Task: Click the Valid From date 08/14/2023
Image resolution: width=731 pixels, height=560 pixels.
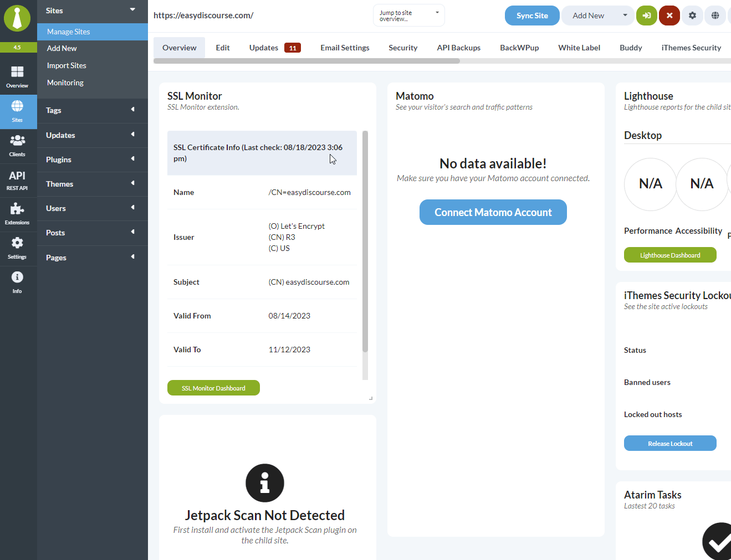Action: point(289,316)
